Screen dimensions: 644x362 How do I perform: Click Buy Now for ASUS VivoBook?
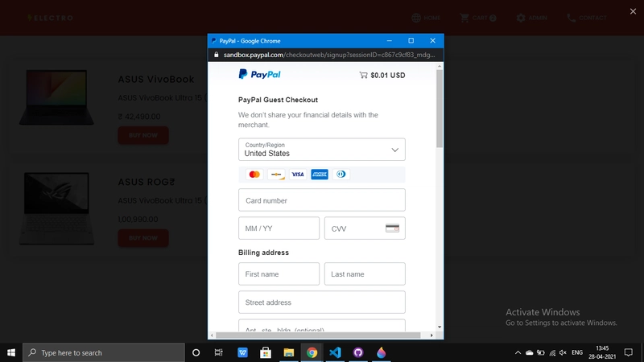click(x=143, y=135)
